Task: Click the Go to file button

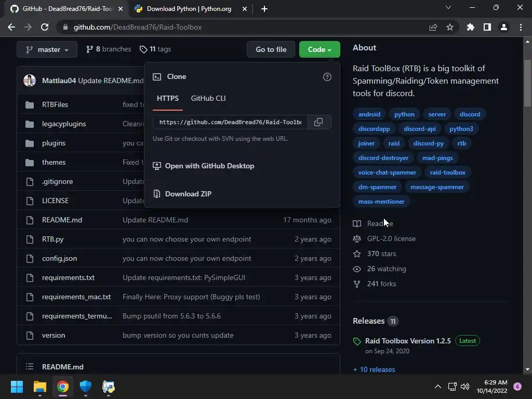Action: tap(271, 49)
